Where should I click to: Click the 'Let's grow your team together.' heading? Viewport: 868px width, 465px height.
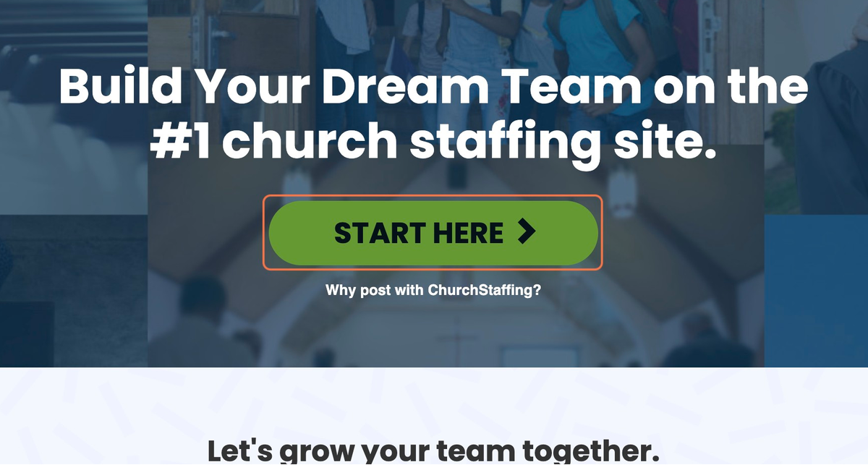click(433, 451)
